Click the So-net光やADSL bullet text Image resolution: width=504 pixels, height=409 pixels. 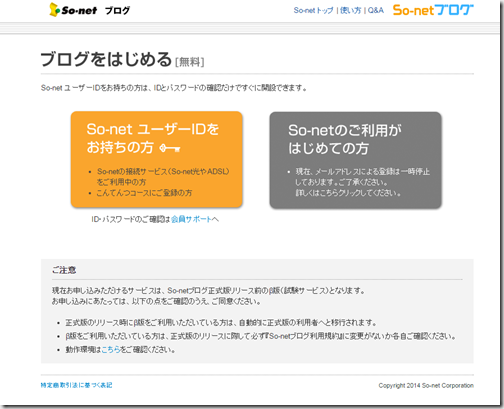click(163, 177)
